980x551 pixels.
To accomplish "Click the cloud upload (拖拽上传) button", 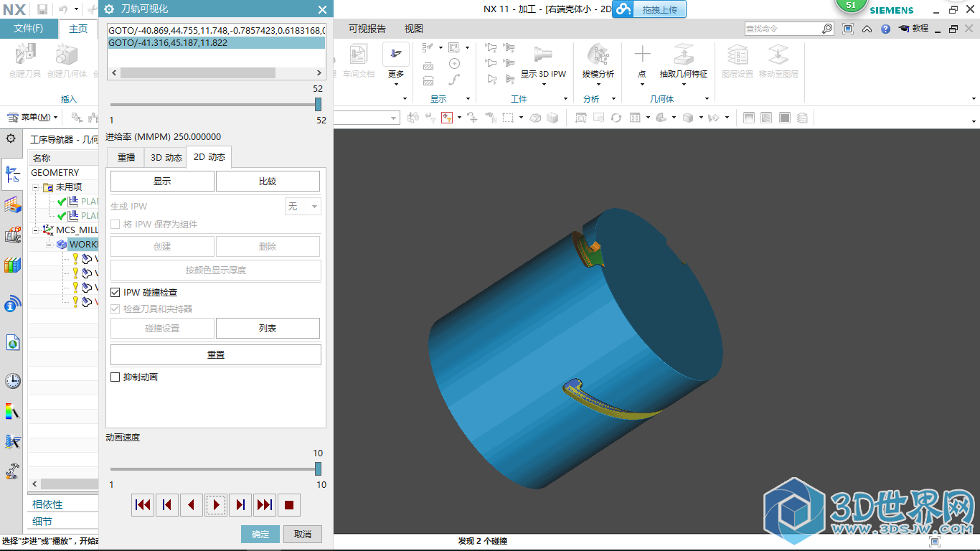I will tap(649, 9).
